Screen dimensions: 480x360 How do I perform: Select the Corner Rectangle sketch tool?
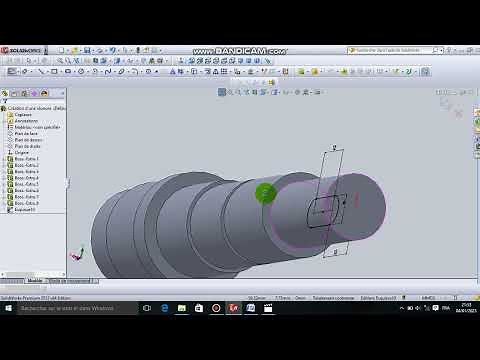point(54,71)
